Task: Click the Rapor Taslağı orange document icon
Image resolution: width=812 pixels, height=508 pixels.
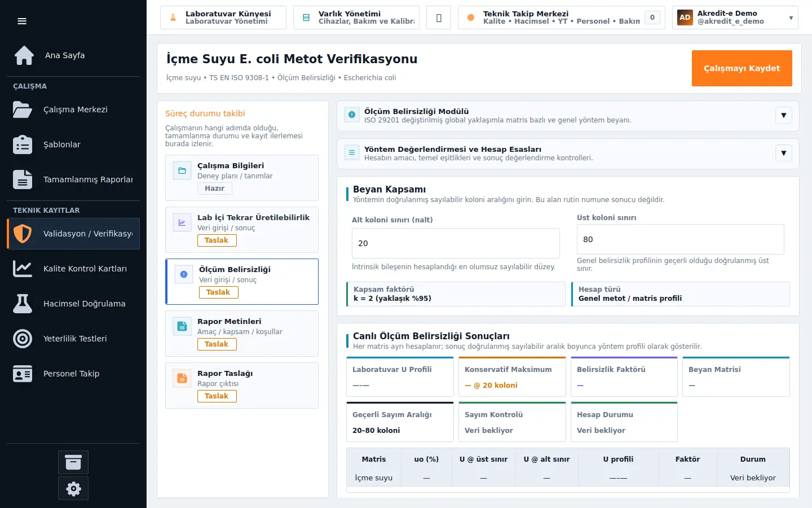Action: click(182, 378)
